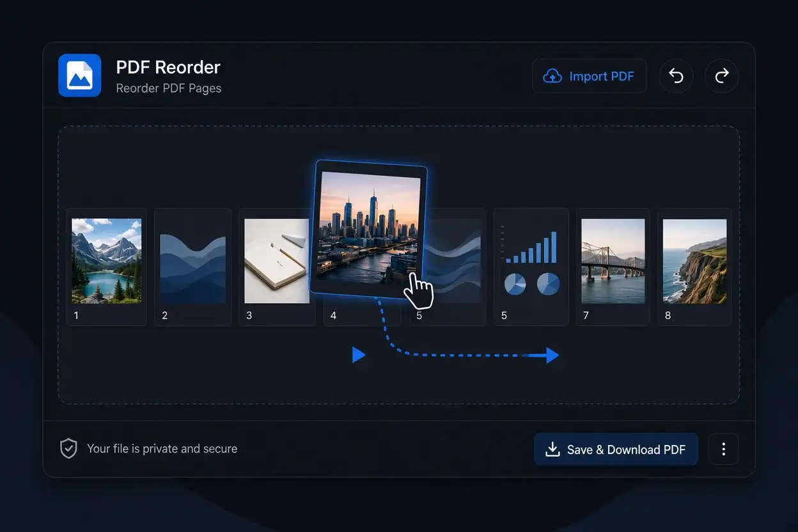Image resolution: width=798 pixels, height=532 pixels.
Task: Click the 'Reorder PDF Pages' subtitle
Action: pyautogui.click(x=169, y=88)
